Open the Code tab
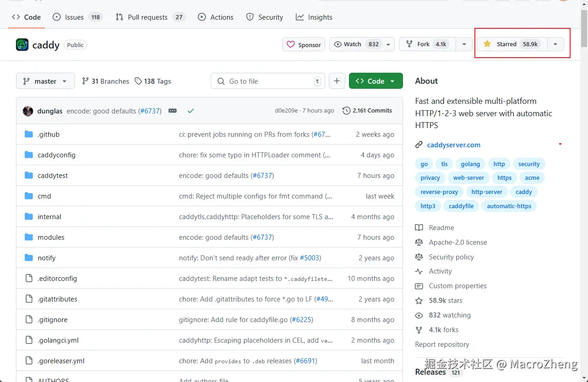 [26, 17]
